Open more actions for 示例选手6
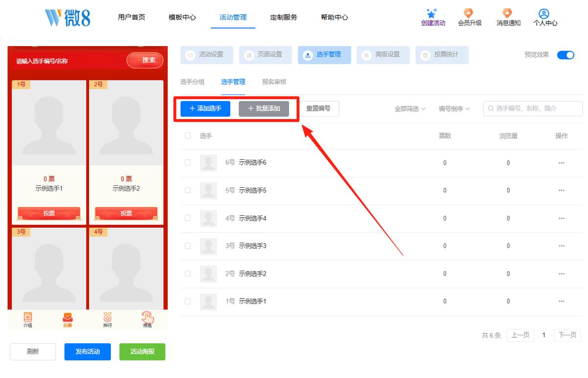This screenshot has width=588, height=378. pyautogui.click(x=562, y=163)
